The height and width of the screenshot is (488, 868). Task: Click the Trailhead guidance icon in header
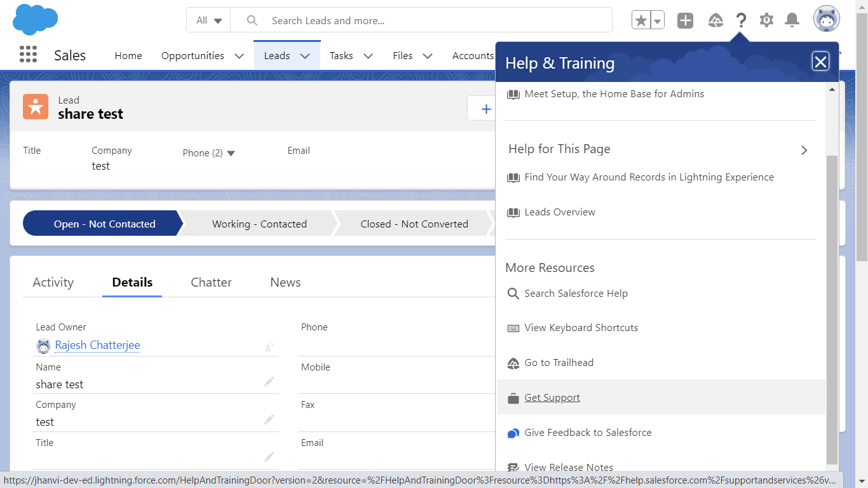(x=715, y=20)
